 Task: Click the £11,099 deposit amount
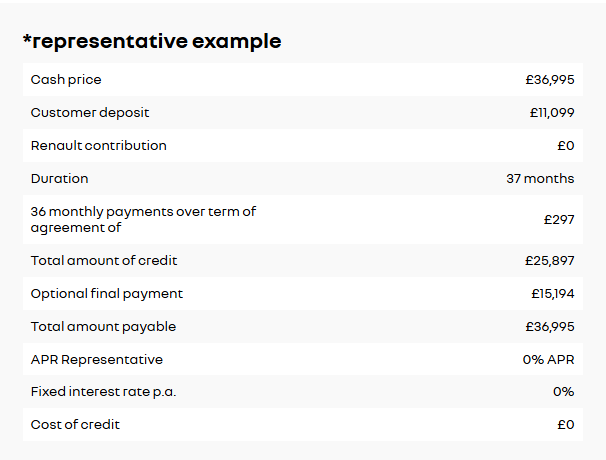pyautogui.click(x=552, y=112)
